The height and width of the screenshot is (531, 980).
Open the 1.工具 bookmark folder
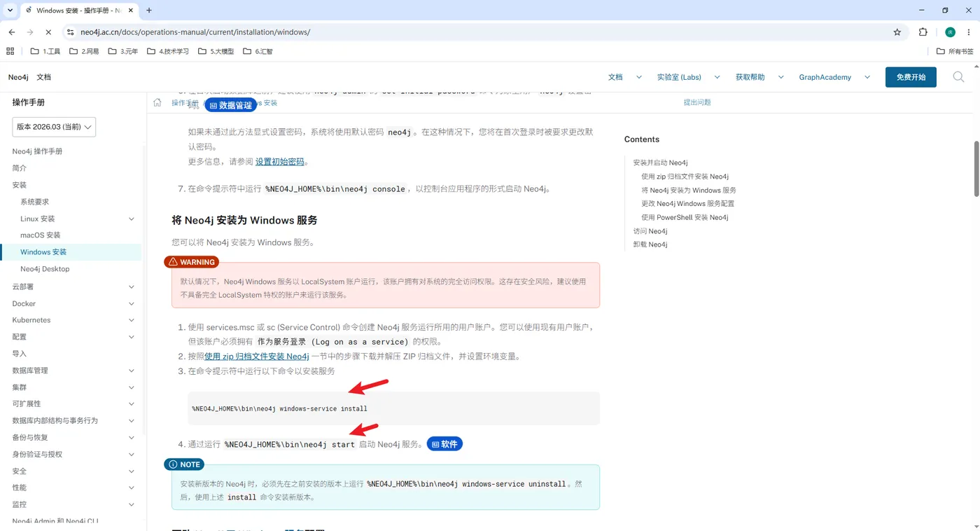[x=45, y=51]
